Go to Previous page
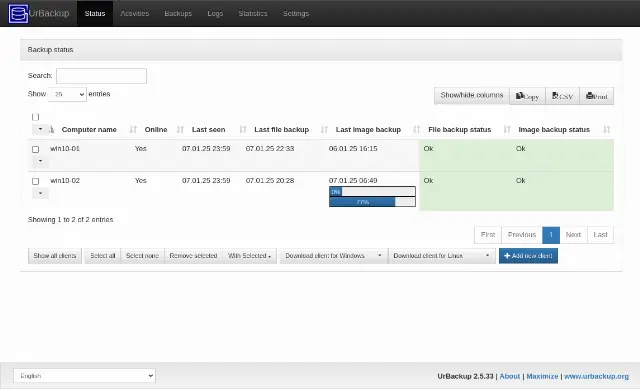 tap(522, 235)
